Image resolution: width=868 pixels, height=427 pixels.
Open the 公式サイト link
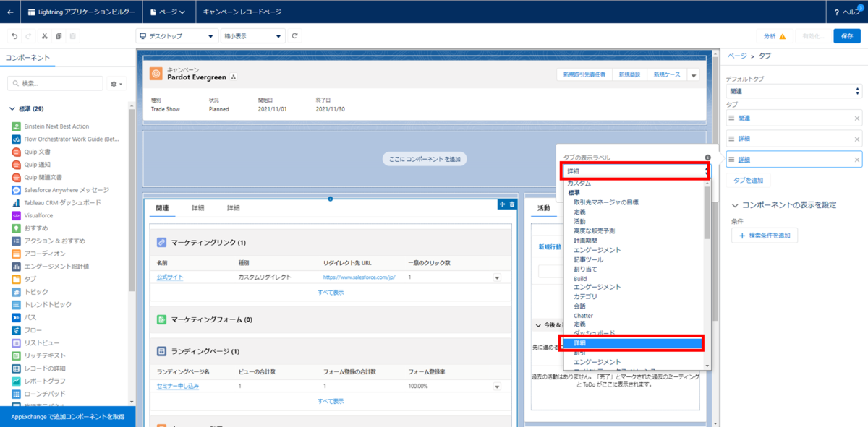coord(171,277)
